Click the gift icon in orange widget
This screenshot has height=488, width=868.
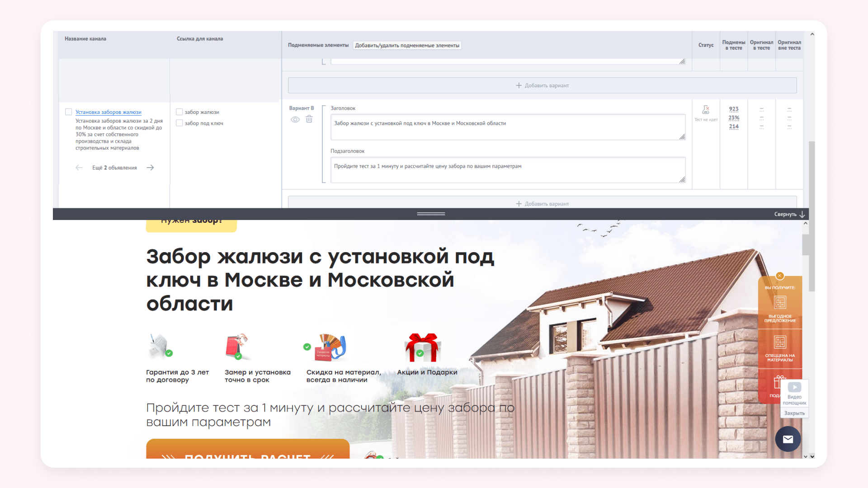777,382
